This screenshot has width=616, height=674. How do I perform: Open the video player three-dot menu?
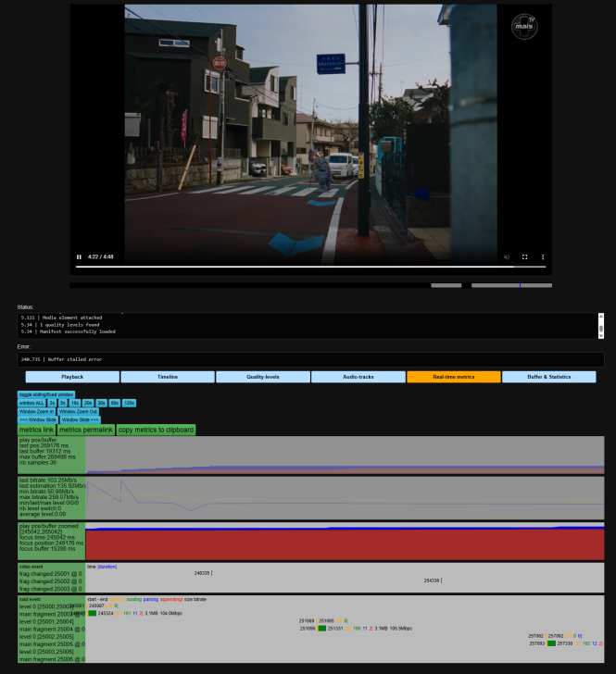[x=543, y=257]
